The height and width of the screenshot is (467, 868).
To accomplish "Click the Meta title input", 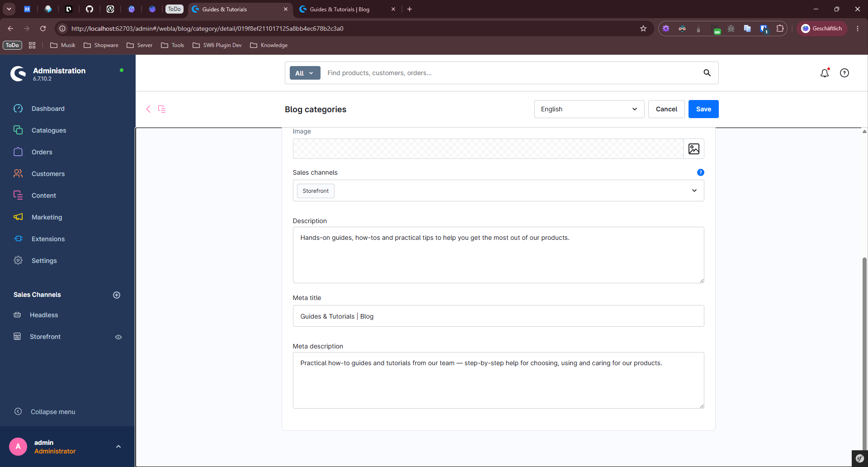I will pyautogui.click(x=498, y=316).
